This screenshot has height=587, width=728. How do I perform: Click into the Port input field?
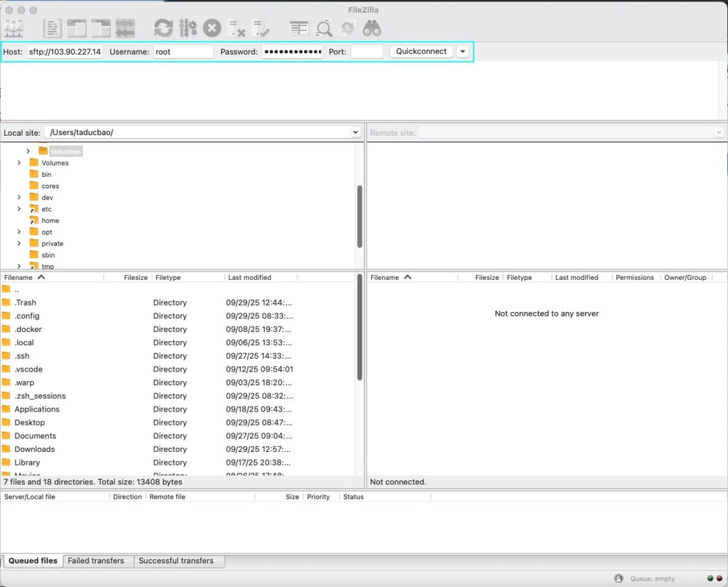366,51
